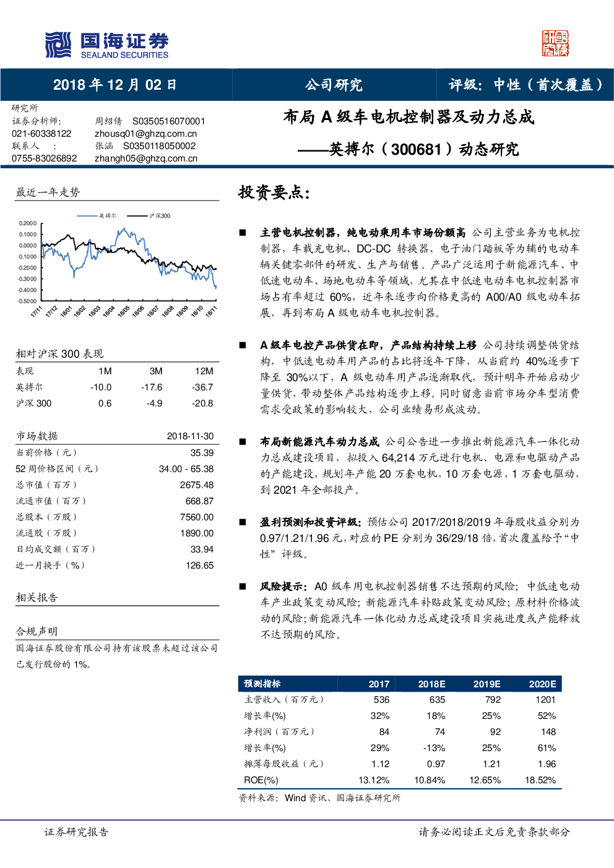Select 沪深300 12M performance value -20.8
This screenshot has width=614, height=868.
coord(202,403)
